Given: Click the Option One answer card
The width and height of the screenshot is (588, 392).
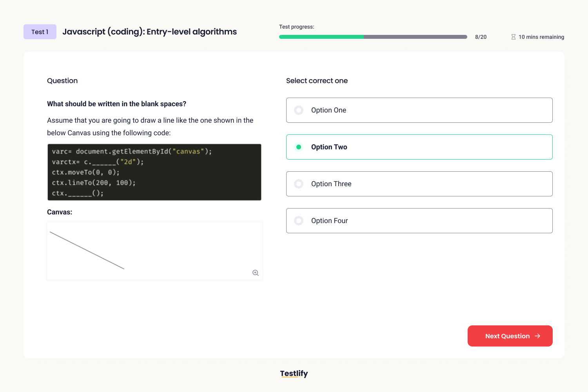Looking at the screenshot, I should [419, 110].
